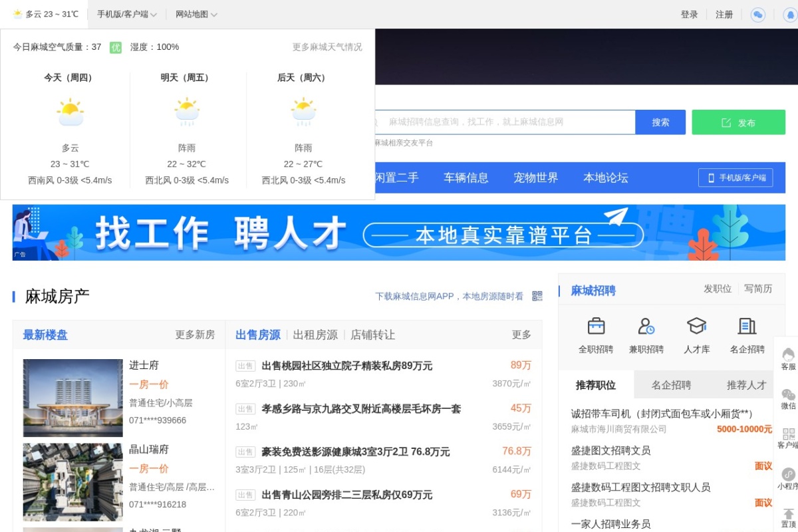Click the 置顶 back-to-top arrow
This screenshot has width=798, height=532.
789,513
